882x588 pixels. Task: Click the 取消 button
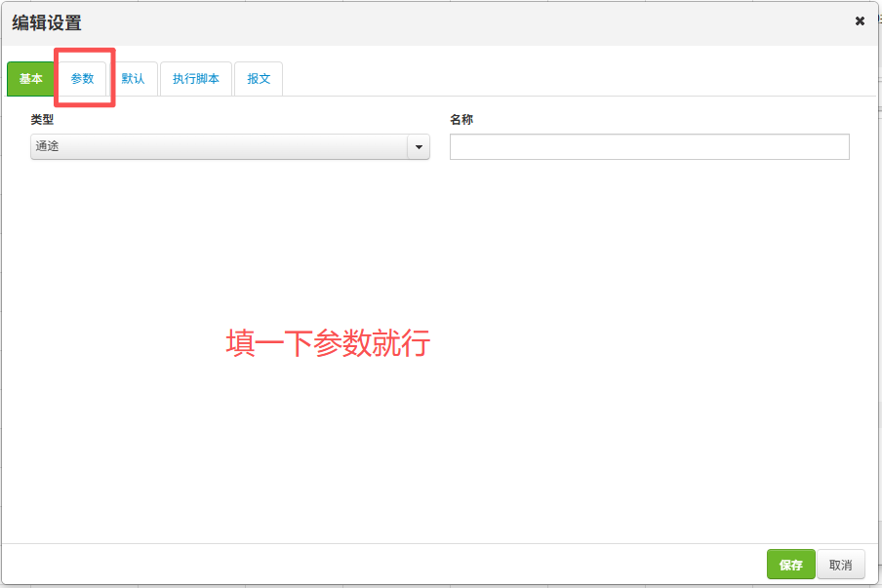[x=840, y=565]
